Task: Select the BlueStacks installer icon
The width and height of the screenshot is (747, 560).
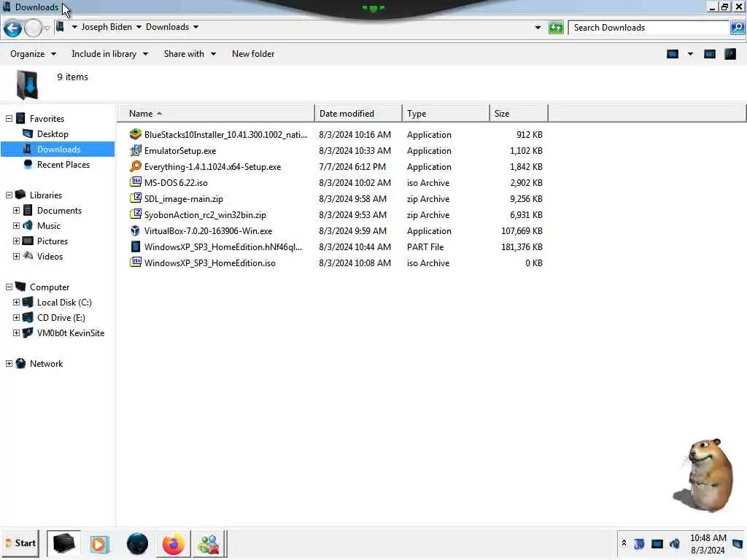Action: tap(136, 134)
